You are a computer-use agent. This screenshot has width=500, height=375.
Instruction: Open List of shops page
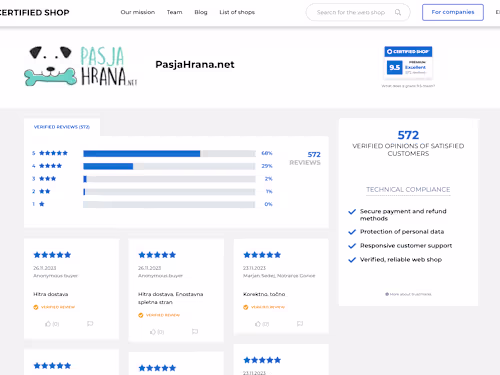click(x=237, y=12)
